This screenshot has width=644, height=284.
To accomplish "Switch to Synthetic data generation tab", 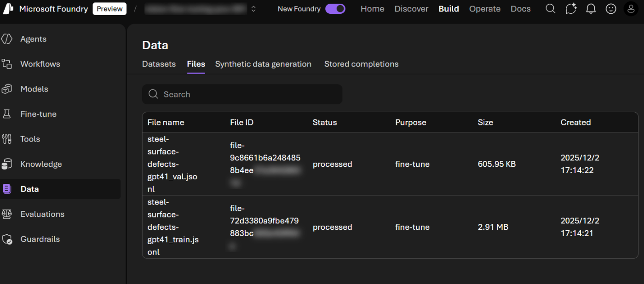I will tap(263, 64).
